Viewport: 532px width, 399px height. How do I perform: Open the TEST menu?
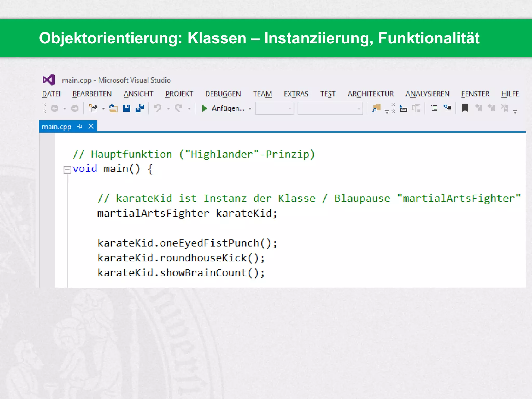pyautogui.click(x=328, y=94)
